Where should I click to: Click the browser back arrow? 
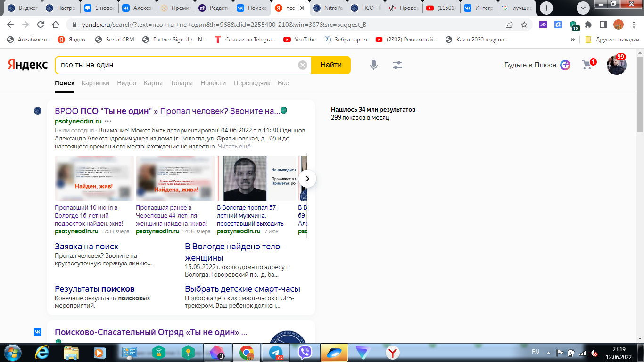[x=10, y=25]
